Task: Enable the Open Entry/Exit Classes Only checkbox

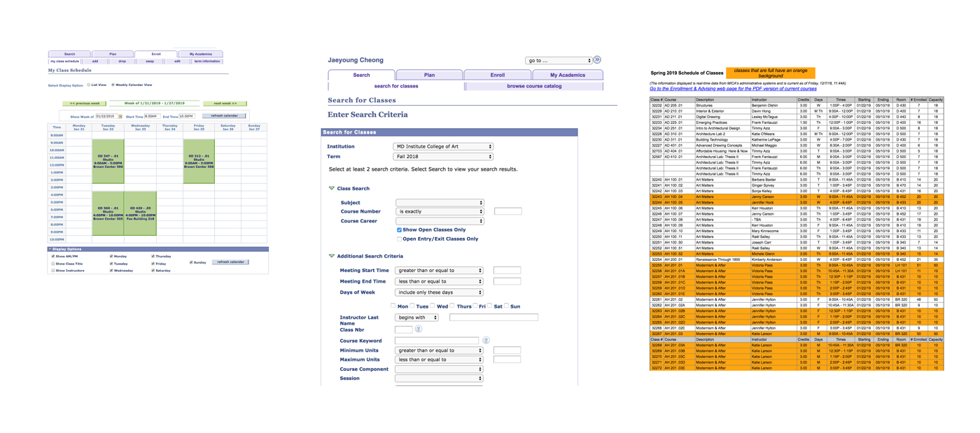Action: [399, 239]
